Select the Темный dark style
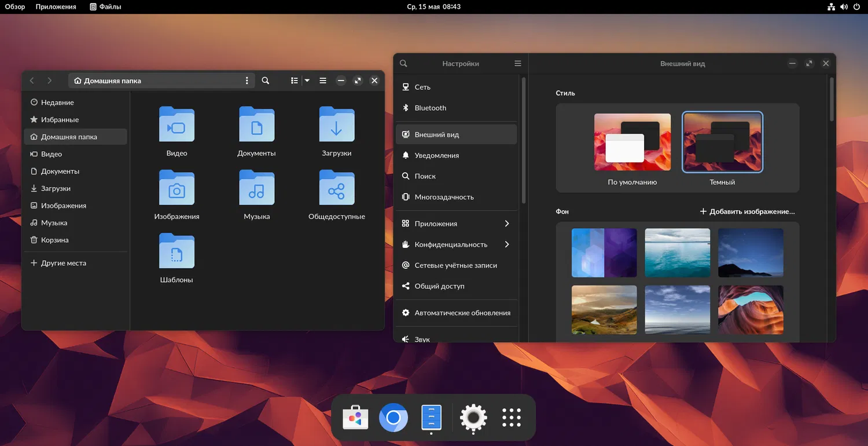Image resolution: width=868 pixels, height=446 pixels. click(722, 142)
